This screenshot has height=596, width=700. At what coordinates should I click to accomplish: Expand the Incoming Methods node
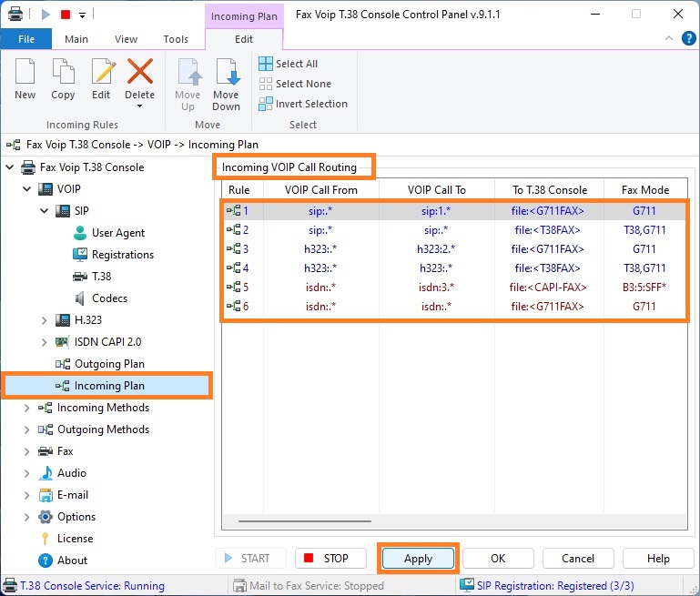coord(26,408)
